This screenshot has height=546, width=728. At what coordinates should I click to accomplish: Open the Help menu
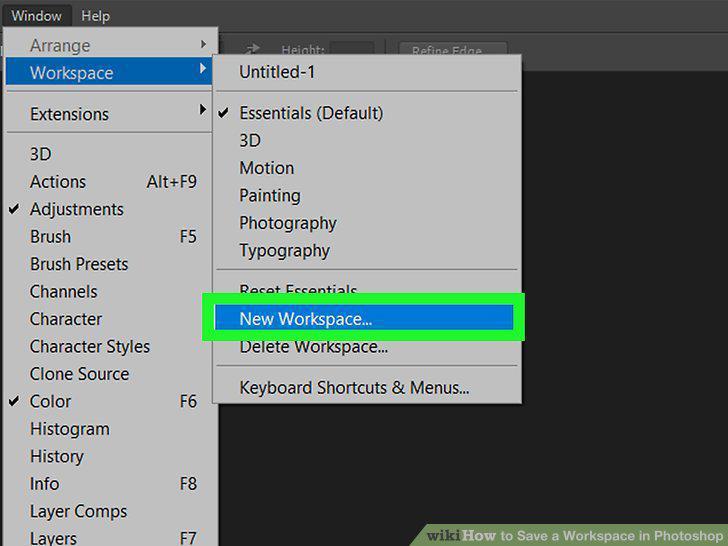tap(95, 15)
